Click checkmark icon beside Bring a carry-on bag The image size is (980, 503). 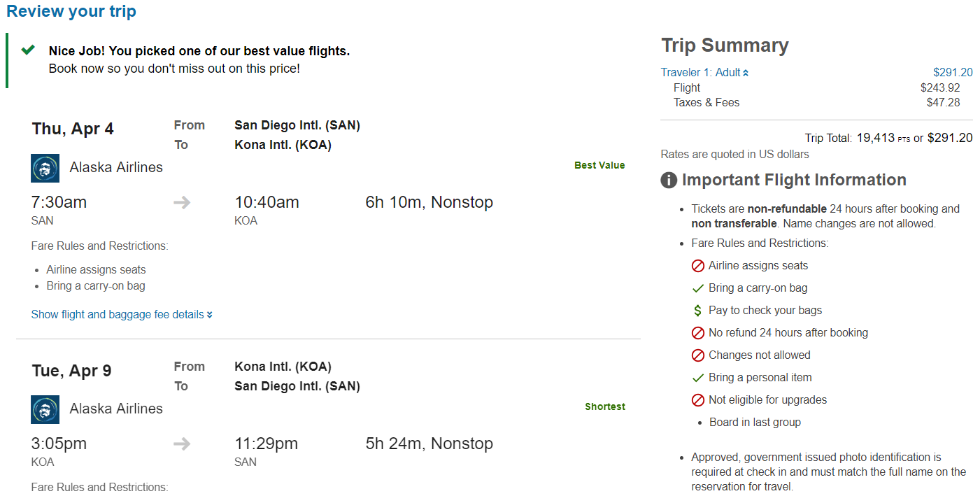(697, 288)
